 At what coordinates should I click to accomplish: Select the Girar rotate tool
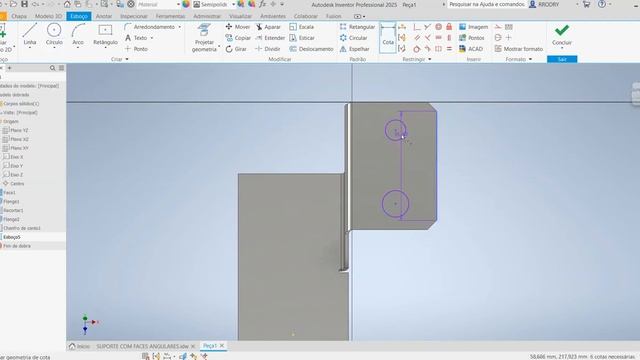click(236, 49)
